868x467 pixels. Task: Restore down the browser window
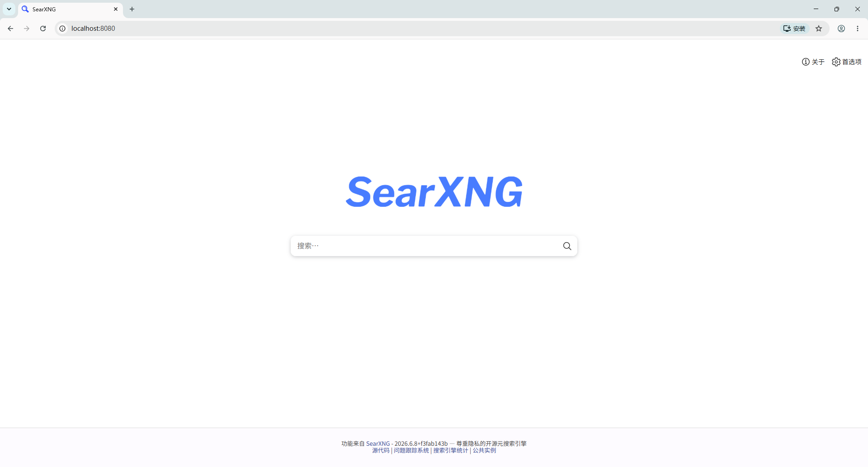click(837, 9)
